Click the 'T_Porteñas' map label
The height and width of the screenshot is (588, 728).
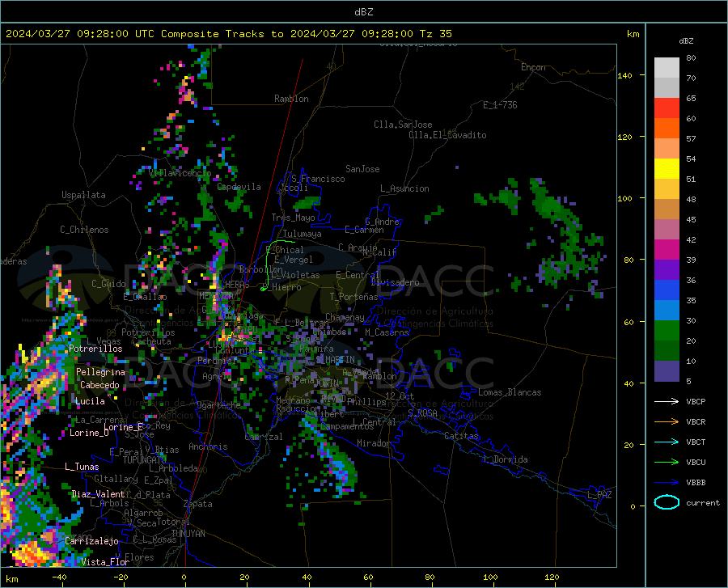tap(353, 297)
